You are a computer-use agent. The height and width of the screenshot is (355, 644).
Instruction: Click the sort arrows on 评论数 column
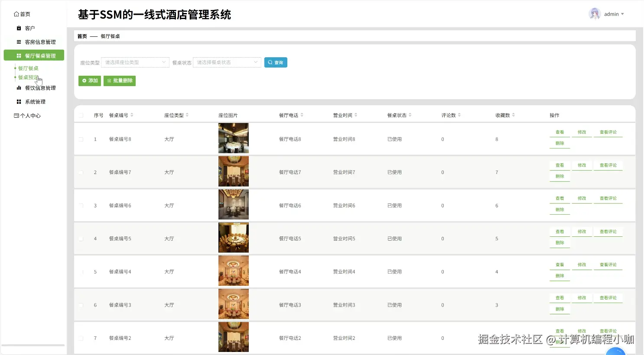(460, 115)
